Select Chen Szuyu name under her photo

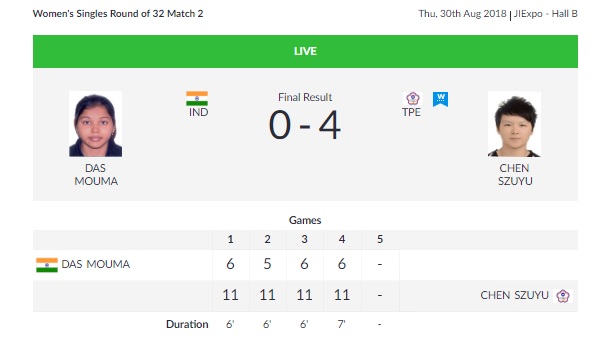[515, 174]
